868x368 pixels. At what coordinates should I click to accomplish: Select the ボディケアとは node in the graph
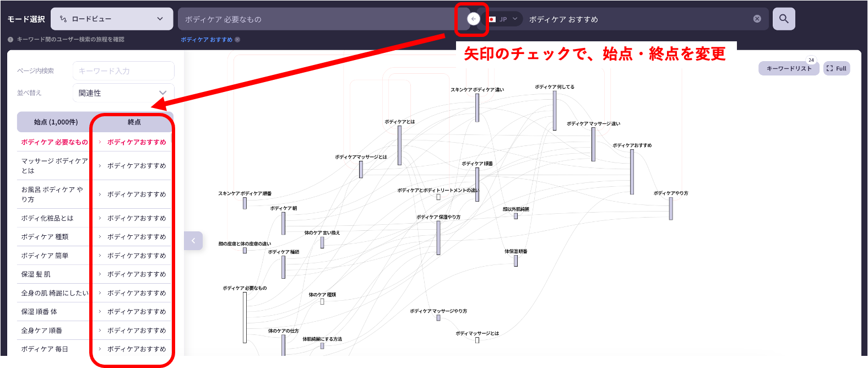coord(399,145)
